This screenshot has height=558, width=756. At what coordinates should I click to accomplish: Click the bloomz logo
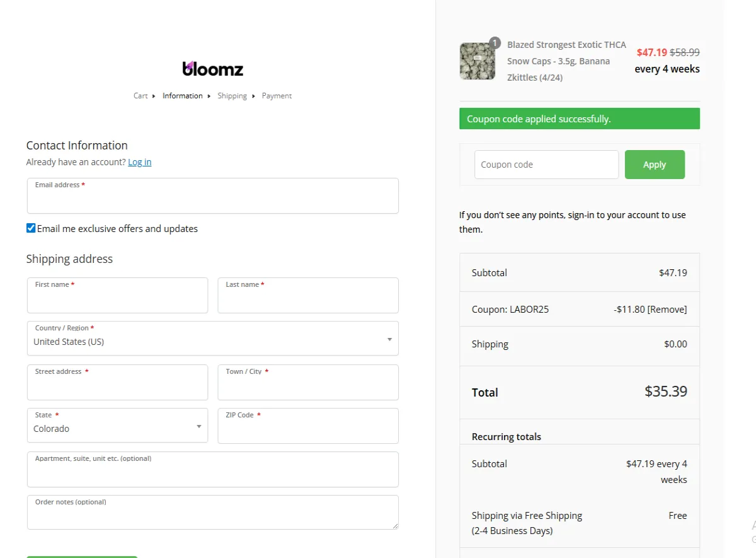pyautogui.click(x=212, y=68)
